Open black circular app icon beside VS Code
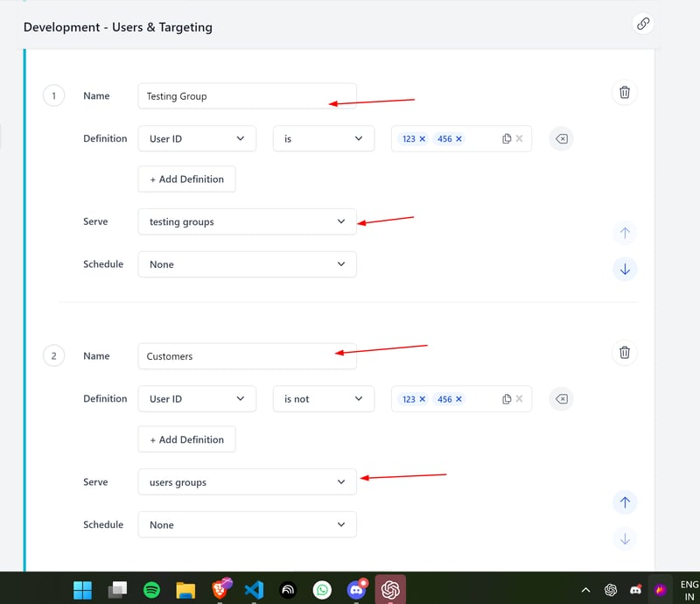This screenshot has height=604, width=700. tap(288, 590)
